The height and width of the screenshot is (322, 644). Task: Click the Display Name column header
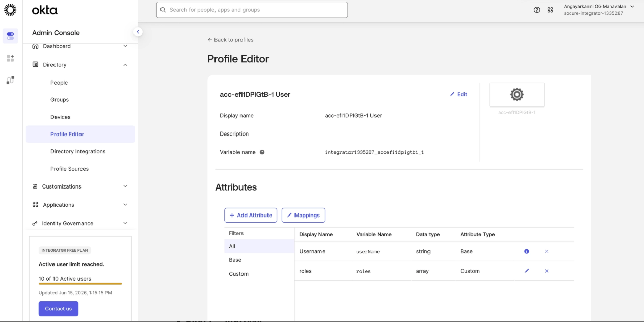pyautogui.click(x=316, y=234)
